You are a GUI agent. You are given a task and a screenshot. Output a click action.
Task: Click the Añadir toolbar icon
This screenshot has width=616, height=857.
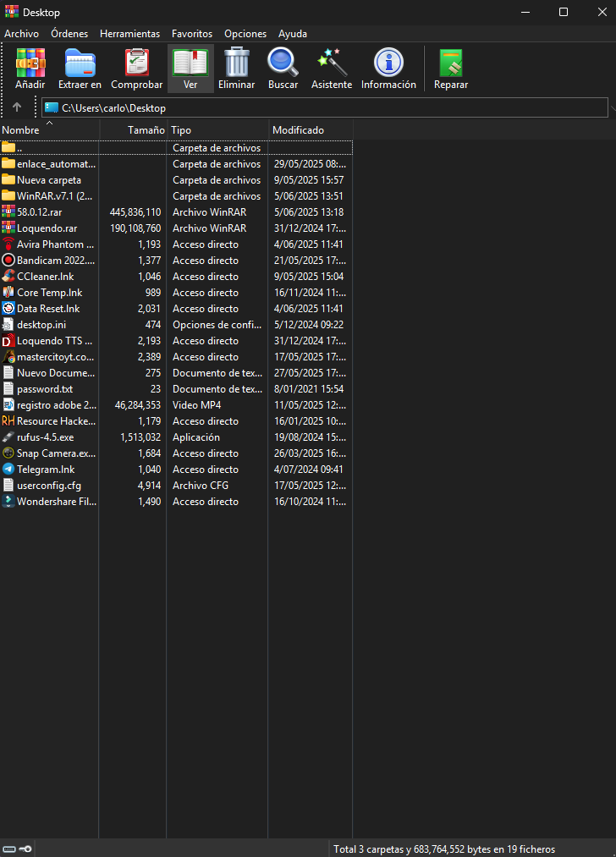(x=30, y=63)
